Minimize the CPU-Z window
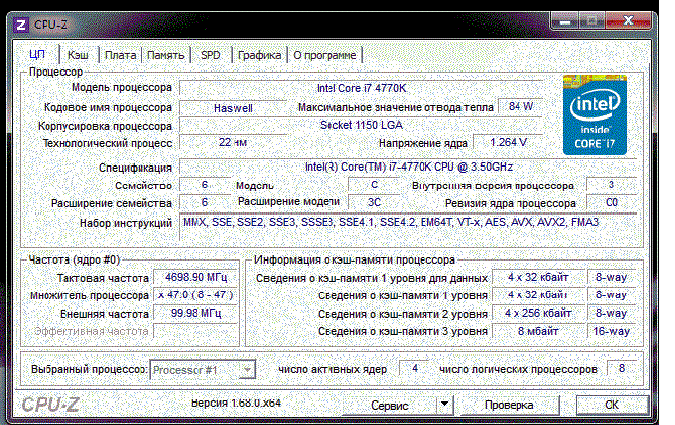This screenshot has width=675, height=425. pos(565,21)
